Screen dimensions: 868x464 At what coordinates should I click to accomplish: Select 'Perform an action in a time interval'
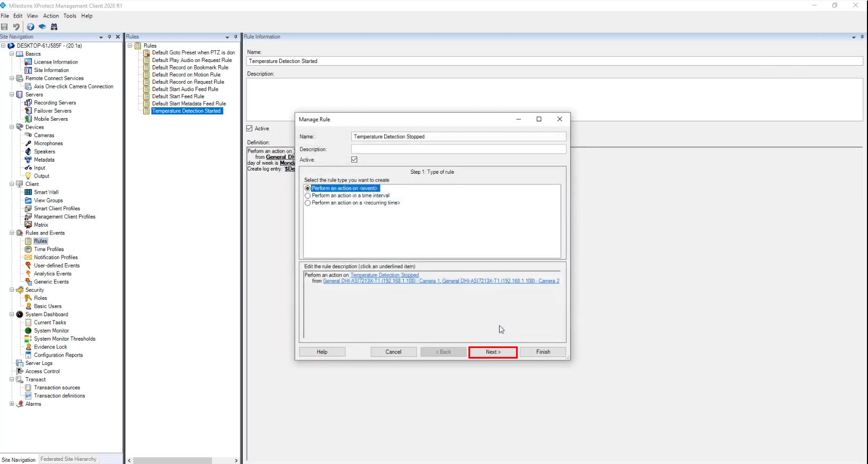(x=308, y=195)
